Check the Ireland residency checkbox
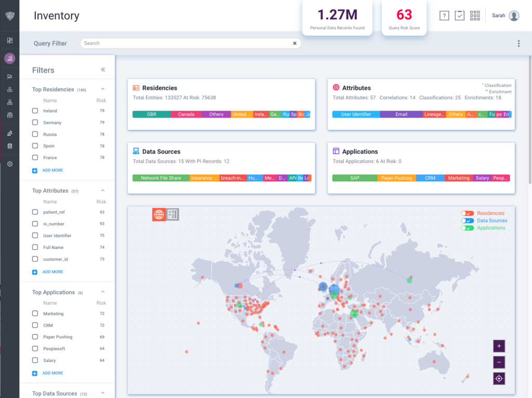Screen dimensions: 532x398 click(x=35, y=111)
